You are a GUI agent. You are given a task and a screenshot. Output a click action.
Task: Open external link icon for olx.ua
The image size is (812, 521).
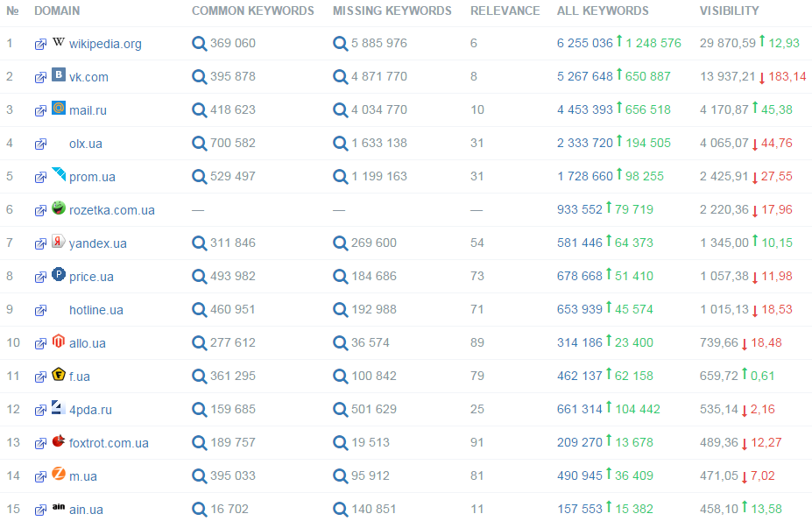click(x=40, y=144)
